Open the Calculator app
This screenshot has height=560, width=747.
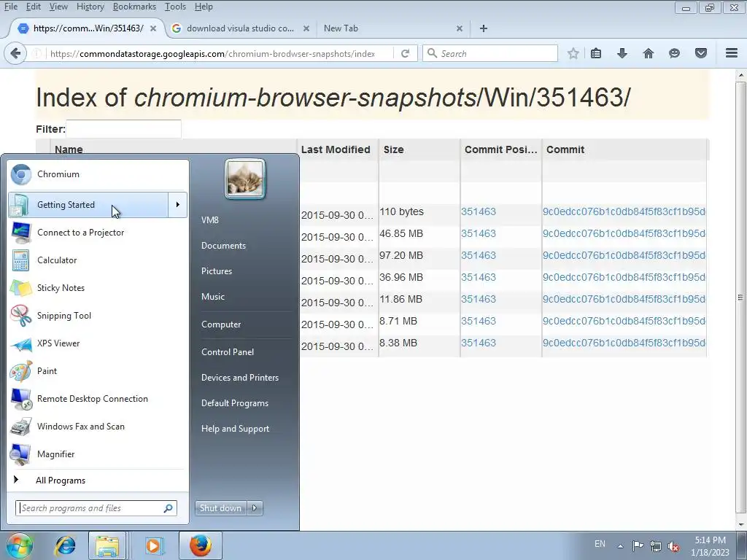click(x=98, y=260)
